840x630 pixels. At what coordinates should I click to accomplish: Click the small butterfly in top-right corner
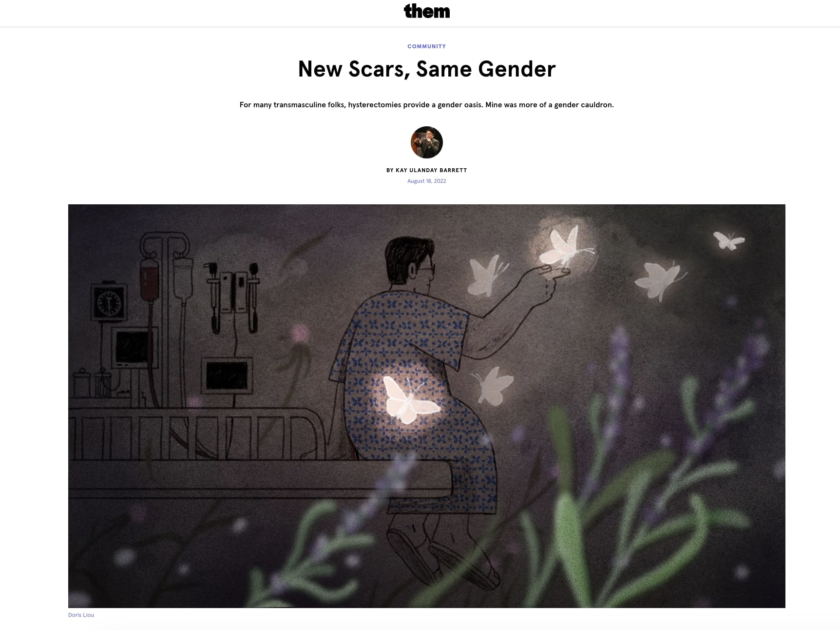pyautogui.click(x=728, y=240)
